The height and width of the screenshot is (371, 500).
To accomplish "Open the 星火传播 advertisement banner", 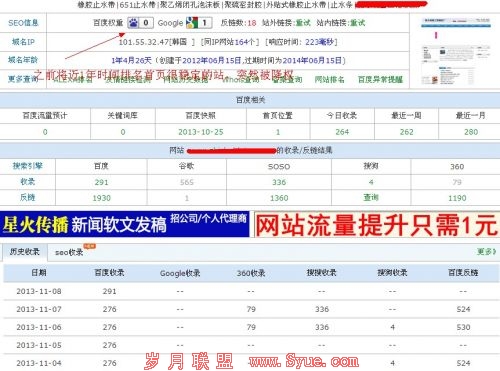I will 125,224.
